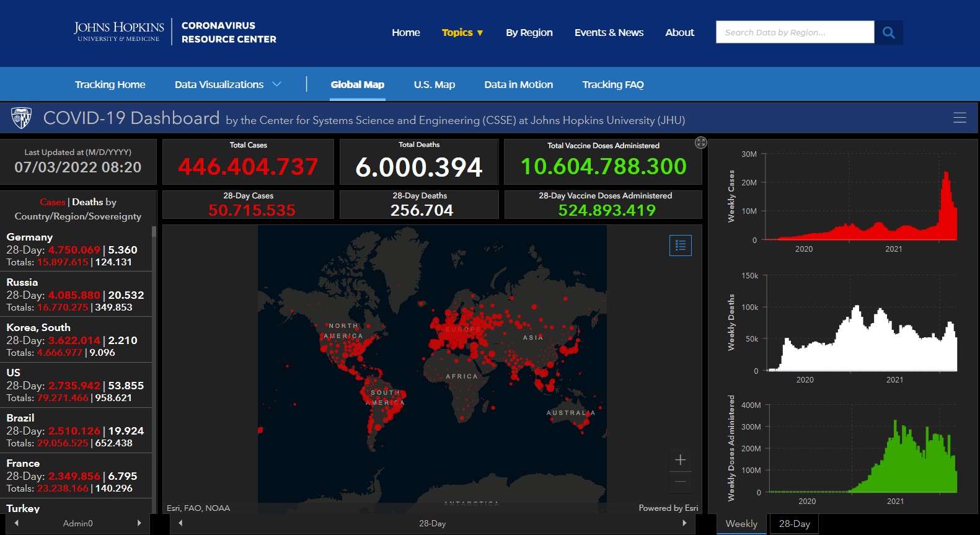This screenshot has width=980, height=535.
Task: Zoom out on the map
Action: (680, 482)
